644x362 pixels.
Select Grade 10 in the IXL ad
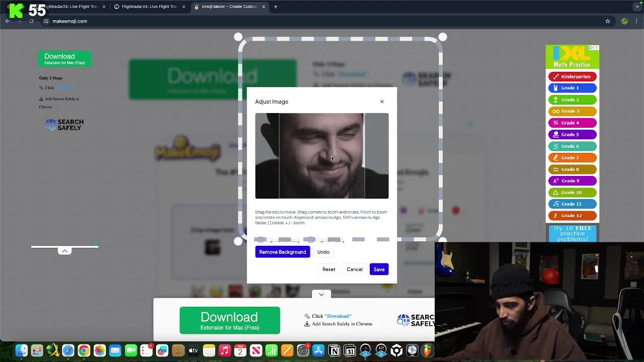point(573,193)
